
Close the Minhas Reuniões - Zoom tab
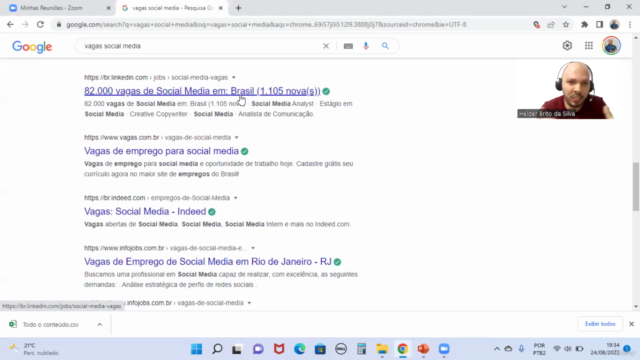click(109, 8)
